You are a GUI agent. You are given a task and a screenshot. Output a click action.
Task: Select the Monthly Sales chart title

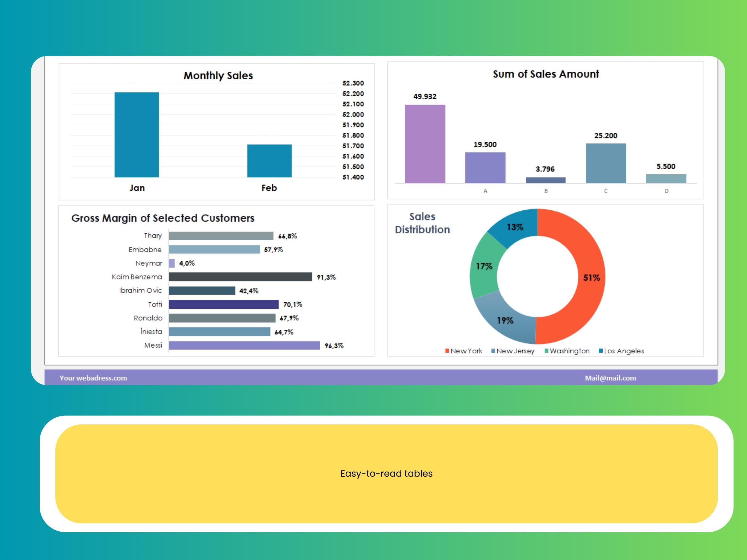click(x=218, y=76)
